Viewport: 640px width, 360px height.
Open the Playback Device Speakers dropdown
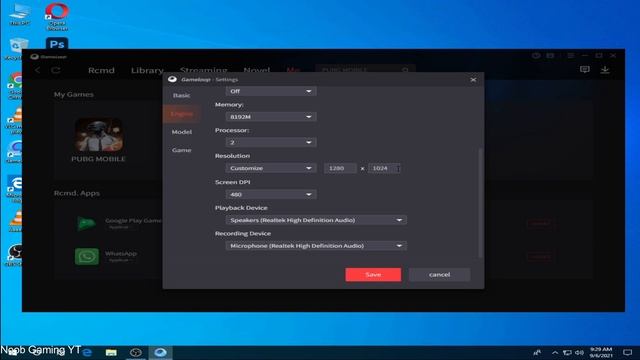[x=316, y=220]
